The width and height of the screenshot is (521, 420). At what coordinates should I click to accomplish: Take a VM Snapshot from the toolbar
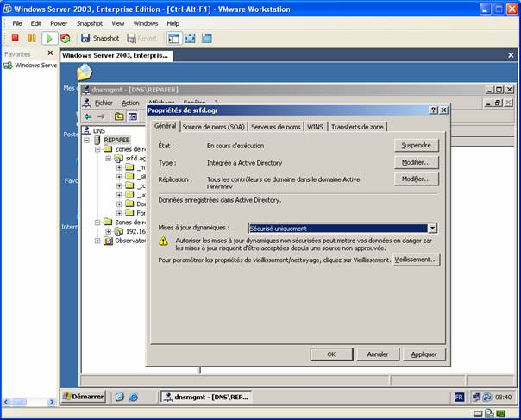click(x=100, y=38)
